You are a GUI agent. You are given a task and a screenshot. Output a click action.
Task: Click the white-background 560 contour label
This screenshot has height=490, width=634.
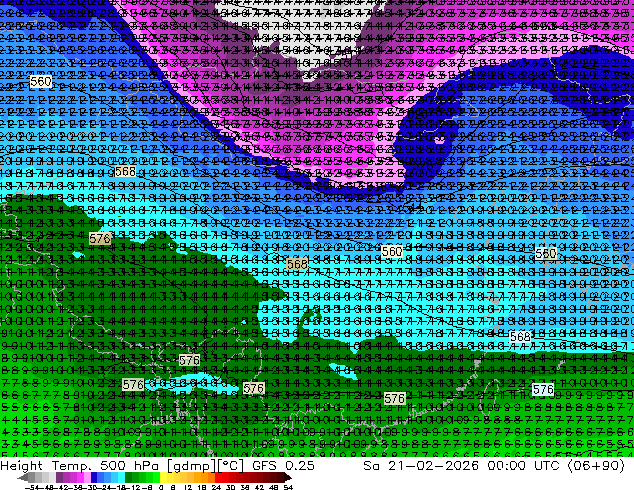[545, 253]
